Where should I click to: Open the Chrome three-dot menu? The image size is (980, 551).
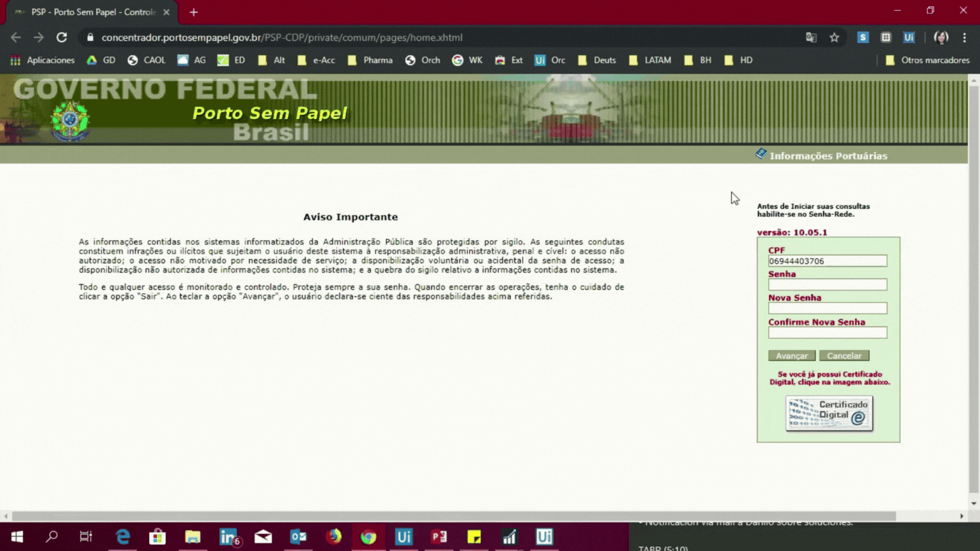coord(964,37)
